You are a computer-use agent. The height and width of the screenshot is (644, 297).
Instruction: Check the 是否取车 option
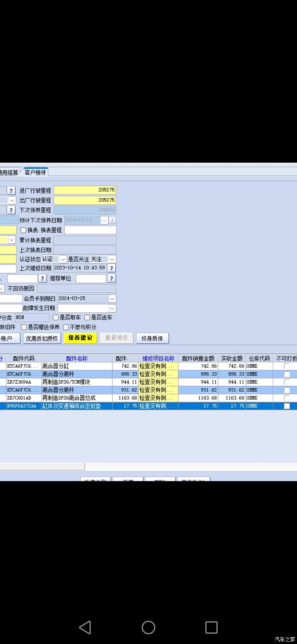(x=56, y=318)
